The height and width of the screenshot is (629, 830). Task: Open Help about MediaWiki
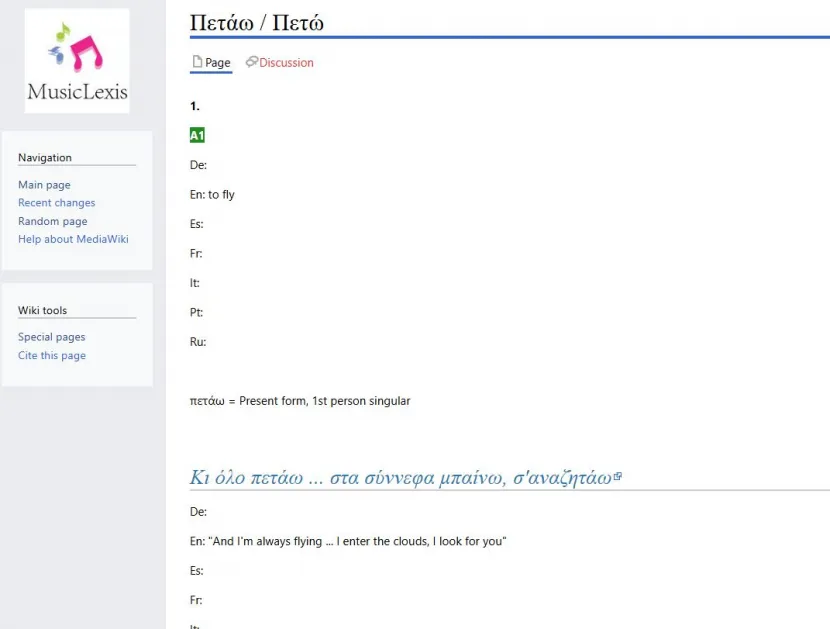point(73,239)
